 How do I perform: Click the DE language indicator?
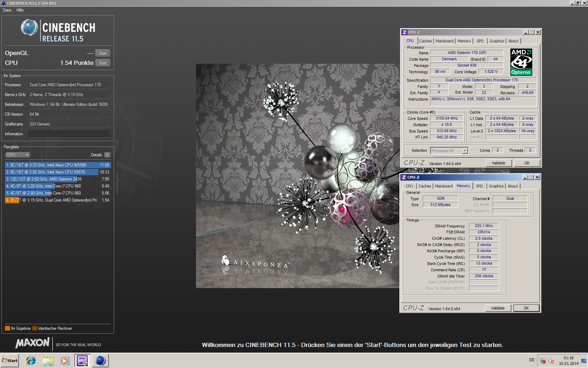532,360
